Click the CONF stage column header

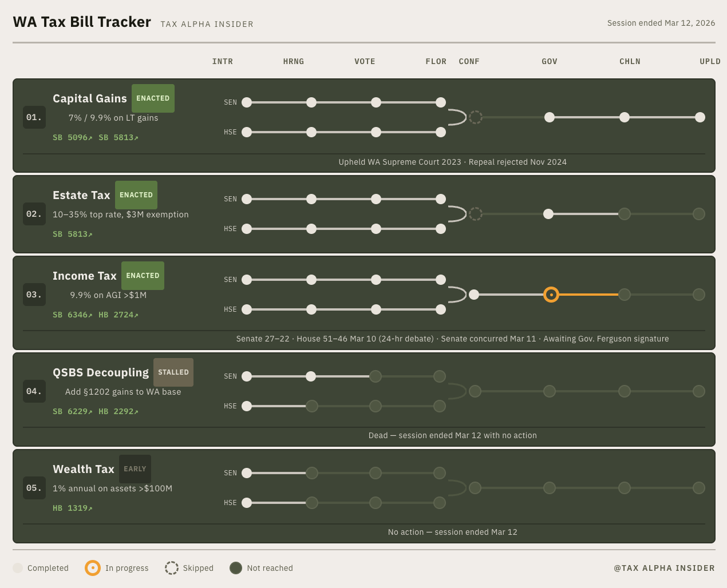469,61
